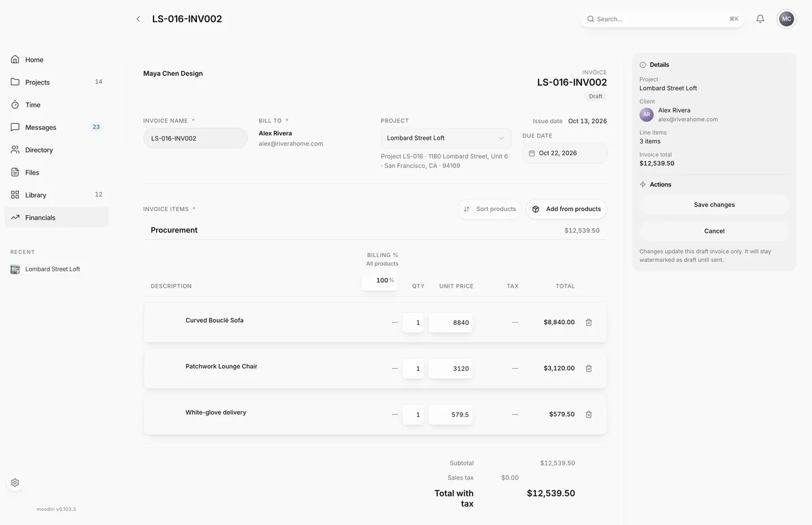The height and width of the screenshot is (525, 812).
Task: Open Lombard Street Loft recent thumbnail
Action: 15,269
